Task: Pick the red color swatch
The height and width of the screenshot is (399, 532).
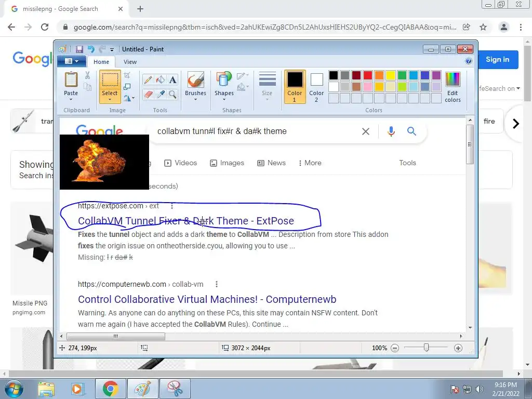Action: (x=368, y=75)
